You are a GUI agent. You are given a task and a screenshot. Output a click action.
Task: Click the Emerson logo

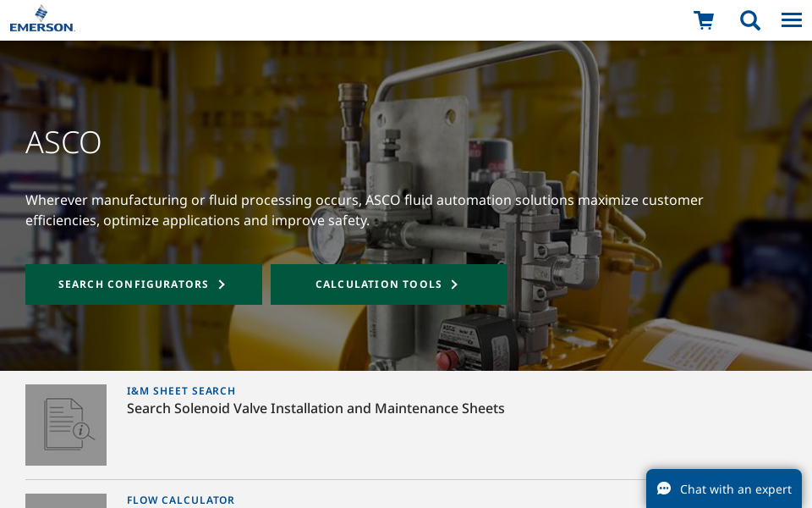pyautogui.click(x=42, y=19)
